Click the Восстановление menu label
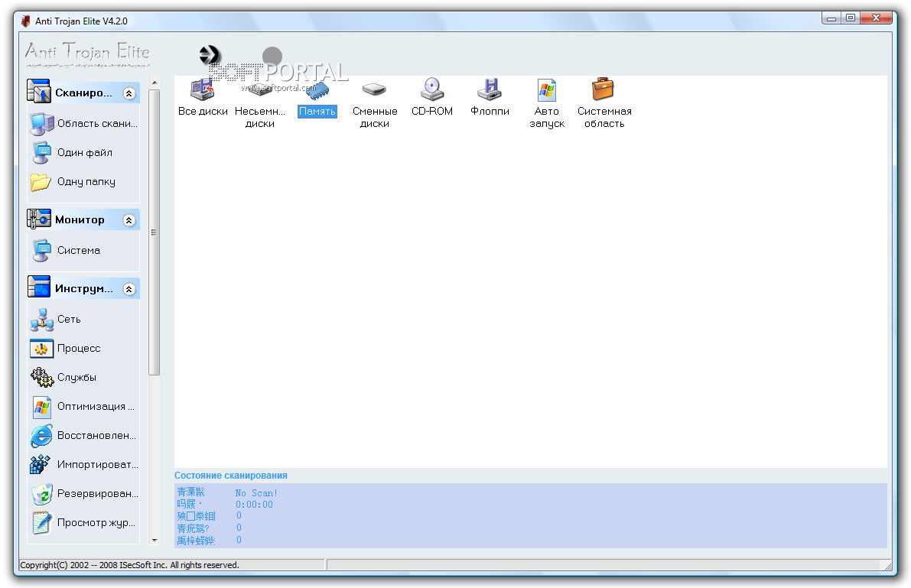 (96, 436)
